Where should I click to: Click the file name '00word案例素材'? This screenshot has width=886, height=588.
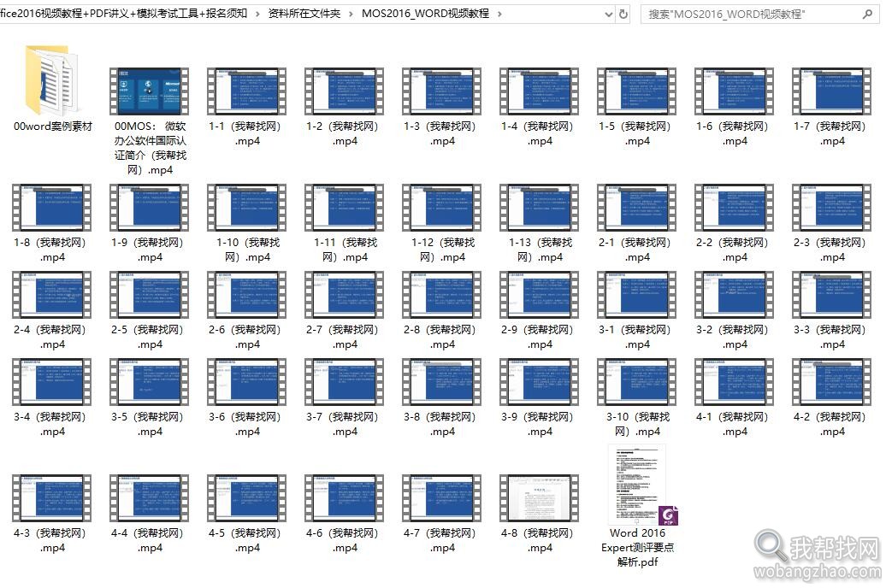click(x=52, y=126)
